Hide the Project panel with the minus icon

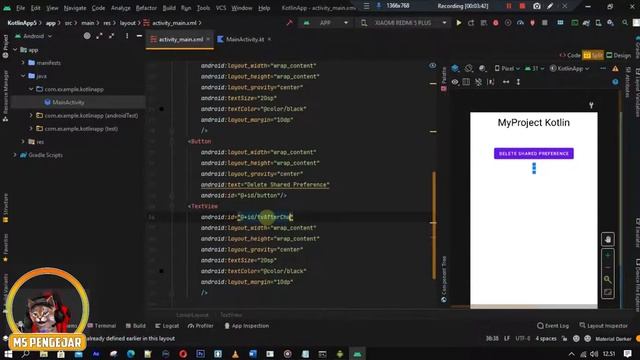click(139, 36)
